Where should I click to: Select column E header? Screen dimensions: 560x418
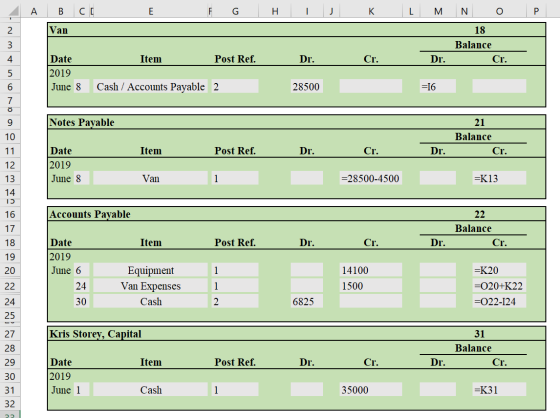click(151, 11)
